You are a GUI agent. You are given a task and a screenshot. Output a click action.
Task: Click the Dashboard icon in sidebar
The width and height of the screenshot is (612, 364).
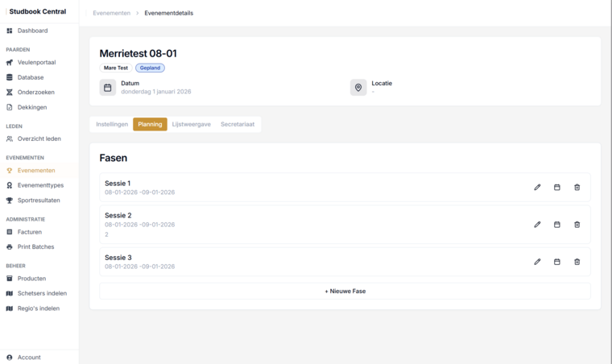click(x=10, y=31)
